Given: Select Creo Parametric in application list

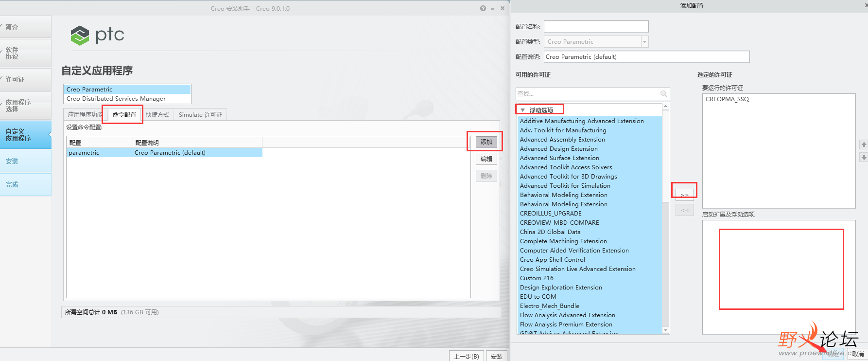Looking at the screenshot, I should pos(127,90).
